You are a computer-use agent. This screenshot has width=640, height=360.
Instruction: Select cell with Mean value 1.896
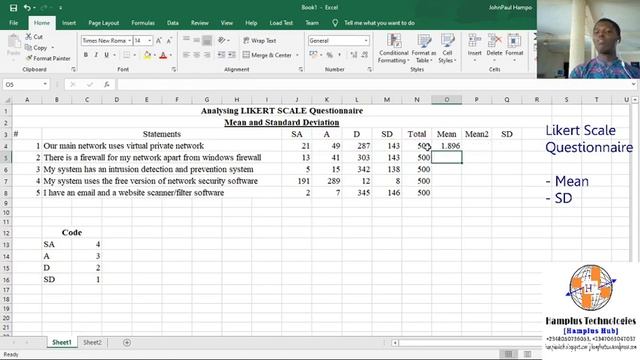point(447,146)
